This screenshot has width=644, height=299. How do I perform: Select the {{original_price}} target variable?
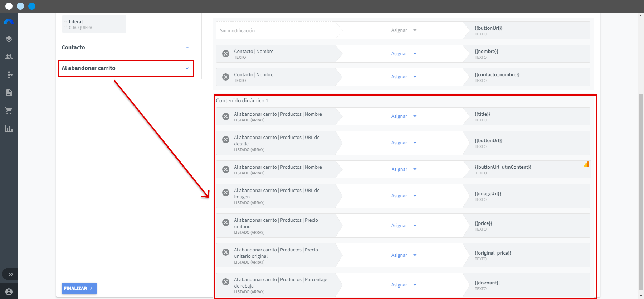click(527, 255)
